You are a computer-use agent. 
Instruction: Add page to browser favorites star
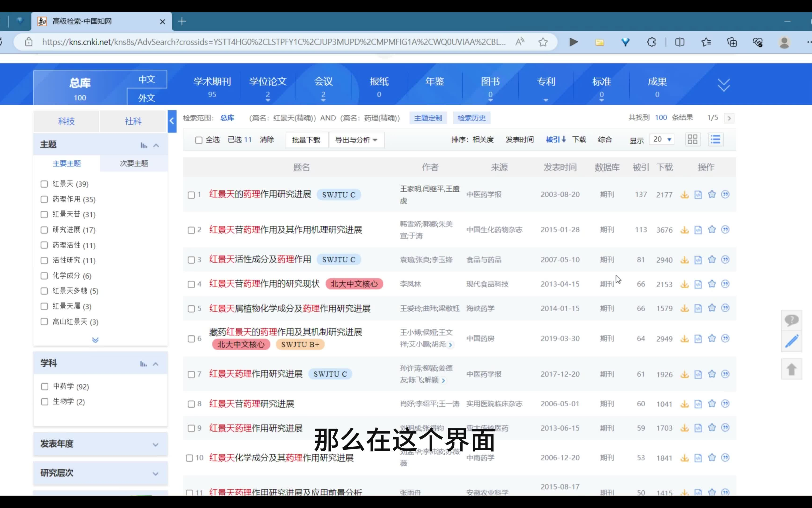pos(543,42)
